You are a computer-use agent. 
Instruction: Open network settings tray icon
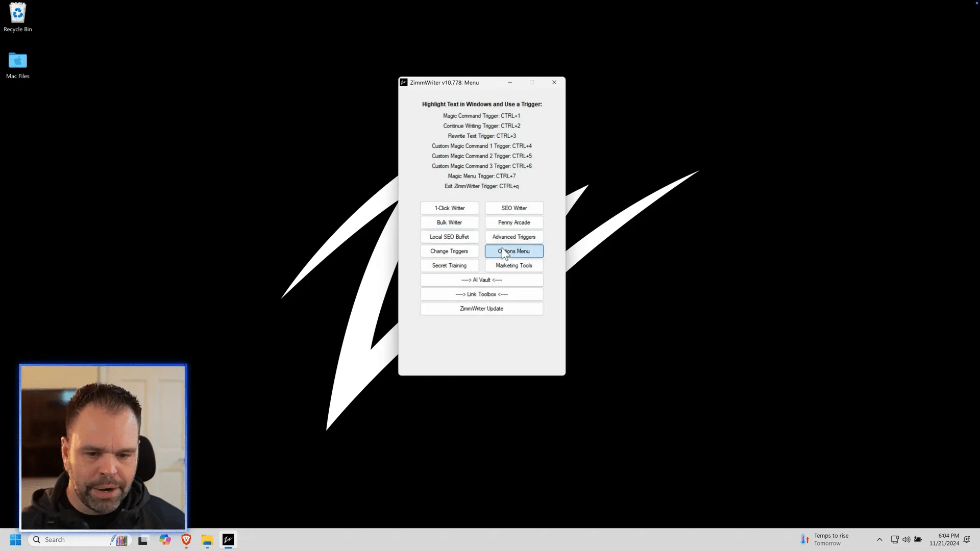(x=895, y=539)
